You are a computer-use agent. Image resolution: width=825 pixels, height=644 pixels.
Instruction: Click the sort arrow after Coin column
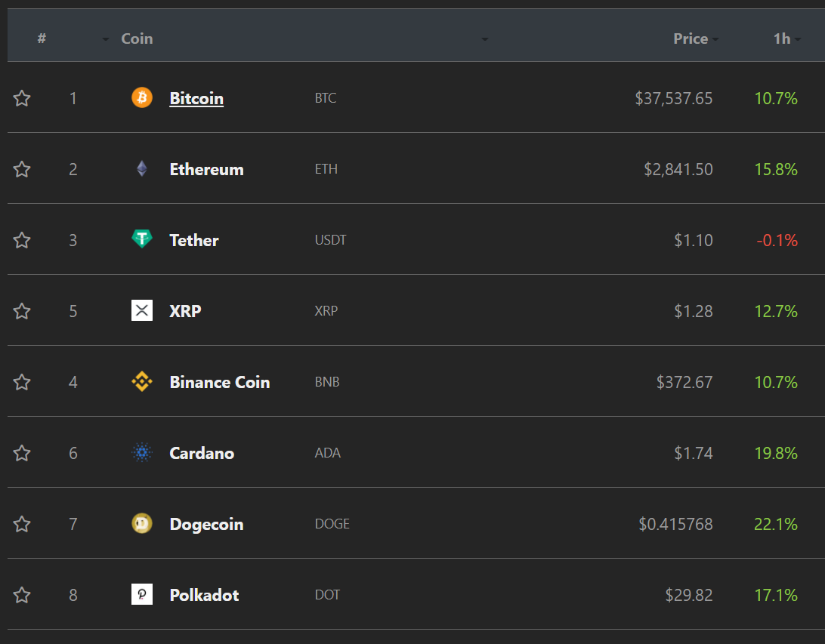click(485, 39)
